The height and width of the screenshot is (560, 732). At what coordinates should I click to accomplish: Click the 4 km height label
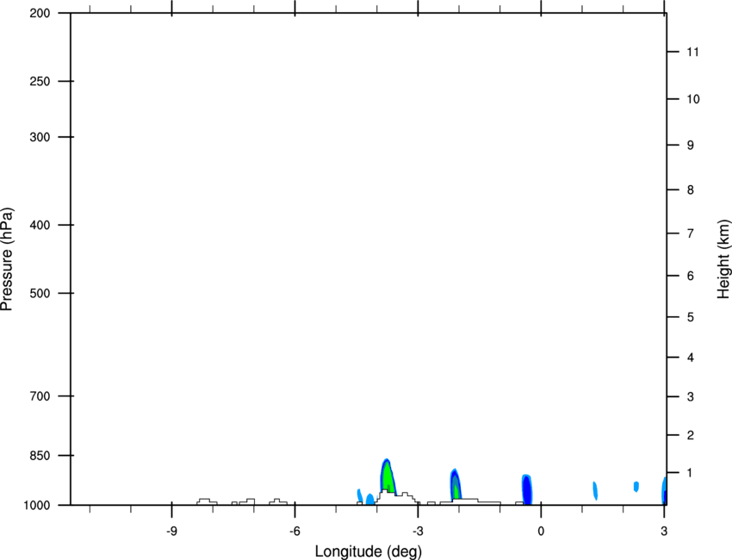tap(691, 358)
